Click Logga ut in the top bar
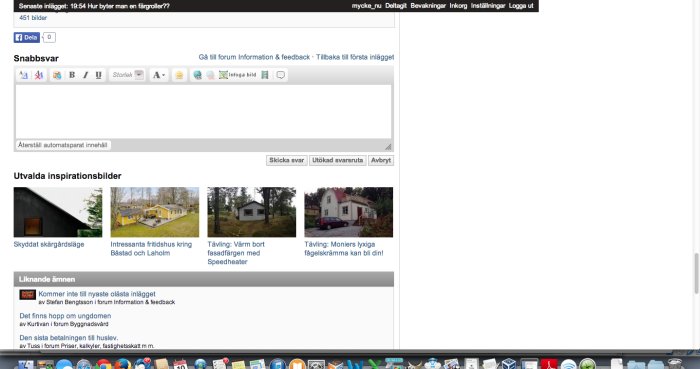This screenshot has width=700, height=369. point(521,6)
